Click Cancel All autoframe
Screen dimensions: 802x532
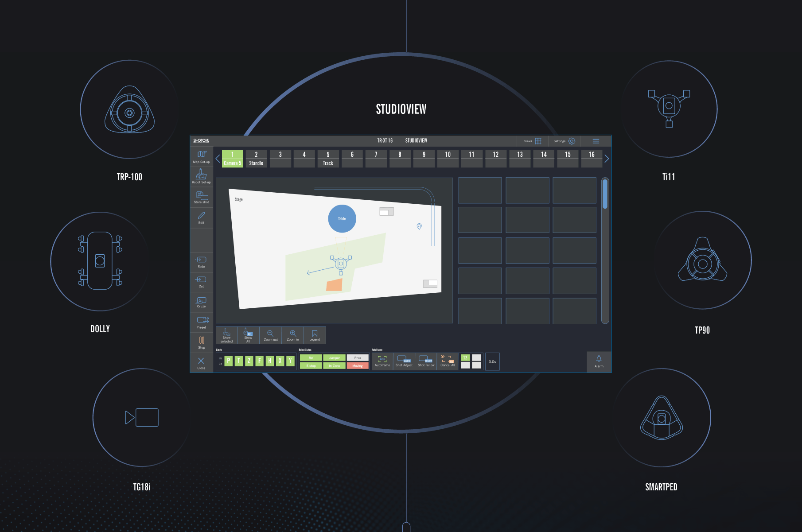[448, 361]
